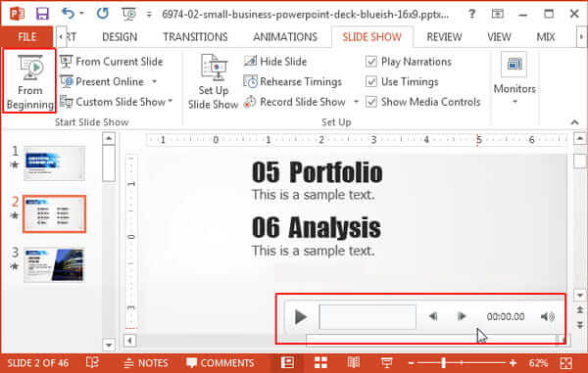Move back in audio
588x373 pixels.
pos(433,316)
